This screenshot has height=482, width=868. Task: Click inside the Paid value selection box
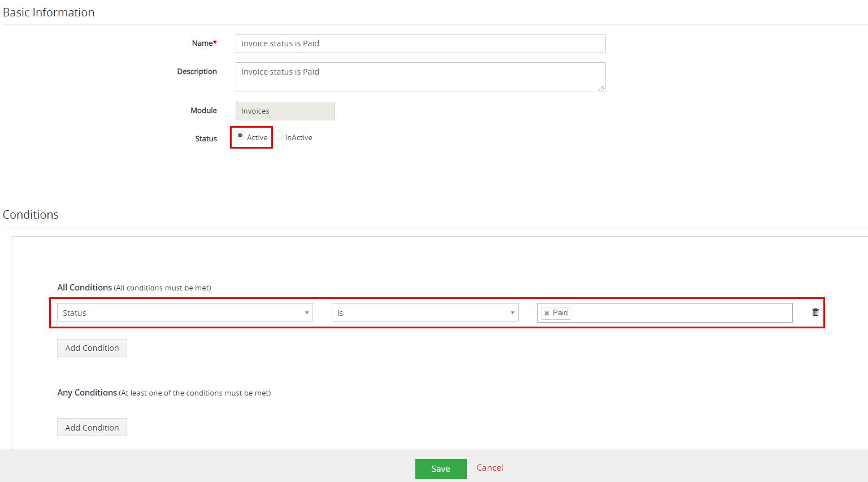[678, 312]
